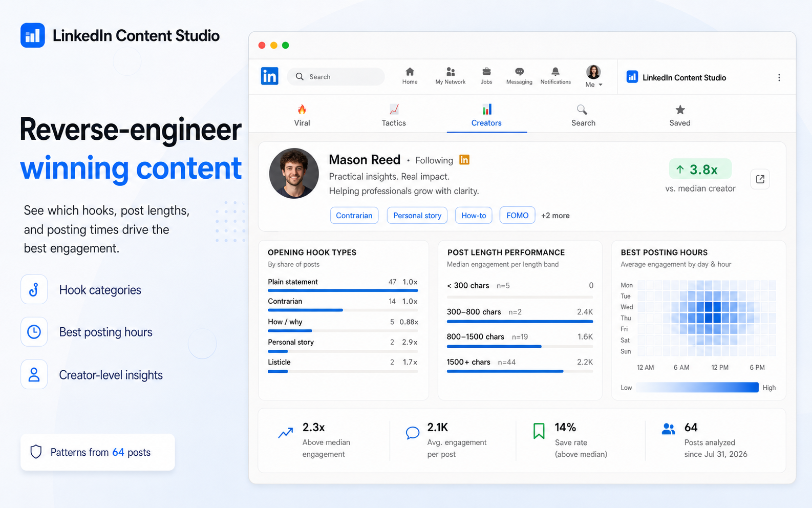Image resolution: width=812 pixels, height=508 pixels.
Task: Click the Content Studio logo at top left
Action: click(x=33, y=35)
